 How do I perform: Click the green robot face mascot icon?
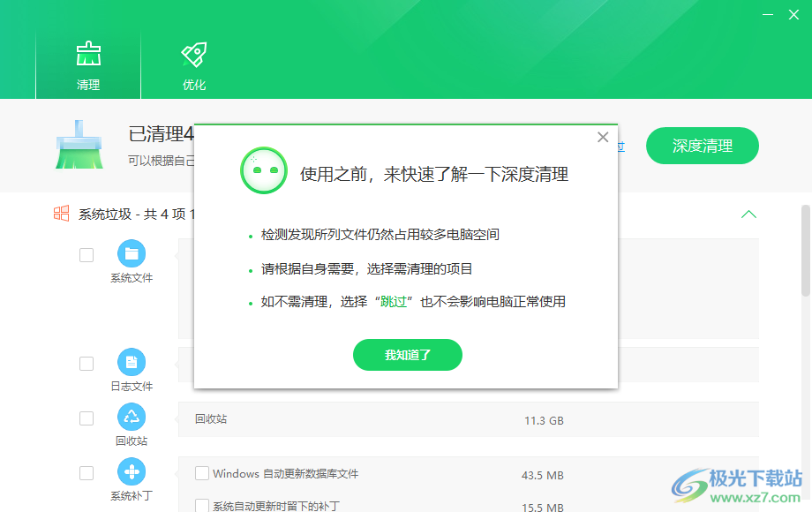265,170
